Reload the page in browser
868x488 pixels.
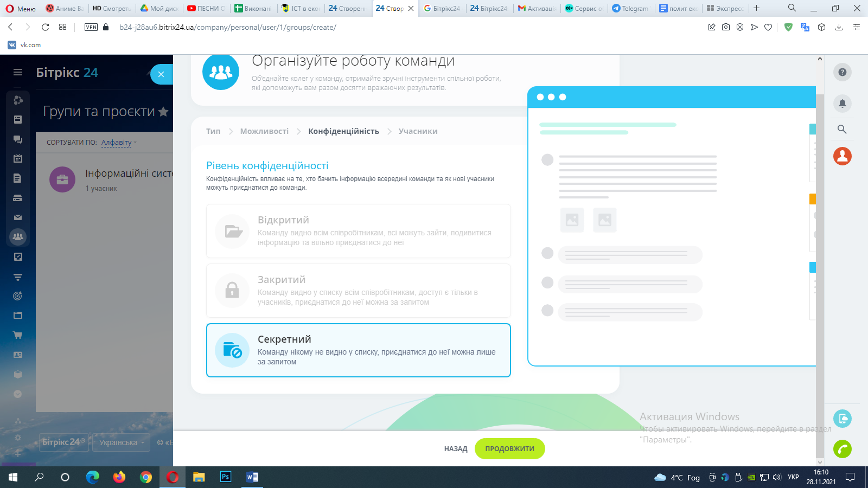click(x=45, y=27)
